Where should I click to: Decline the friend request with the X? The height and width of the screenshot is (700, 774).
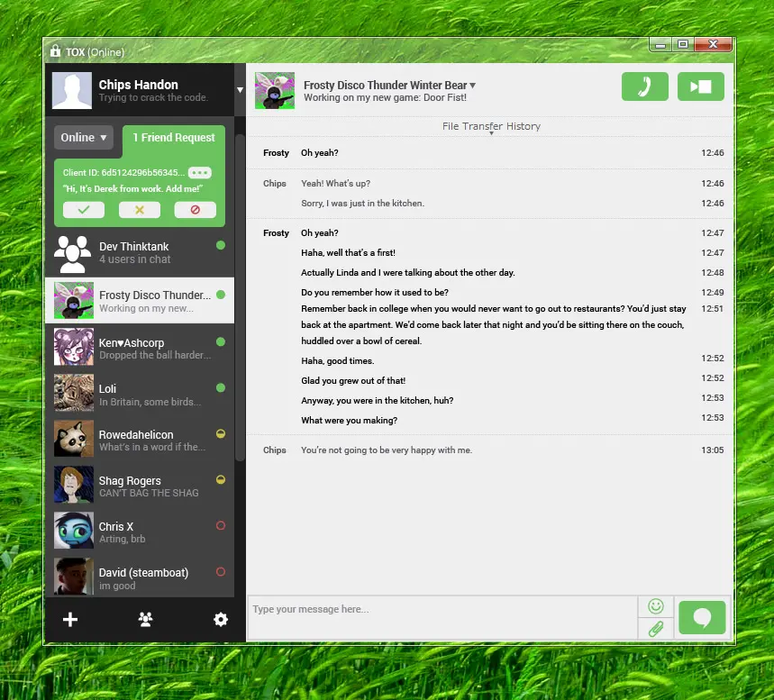[x=140, y=210]
